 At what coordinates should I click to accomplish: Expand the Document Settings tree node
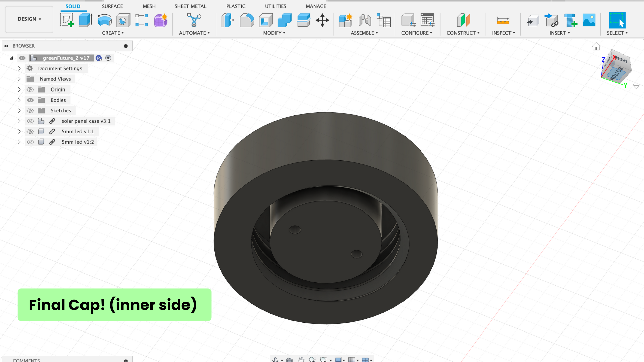click(x=19, y=68)
